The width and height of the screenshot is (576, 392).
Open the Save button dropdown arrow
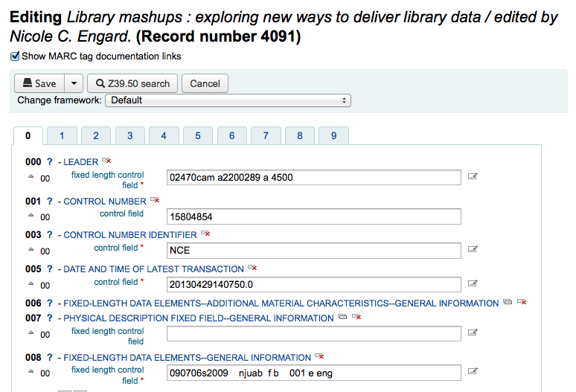tap(74, 83)
